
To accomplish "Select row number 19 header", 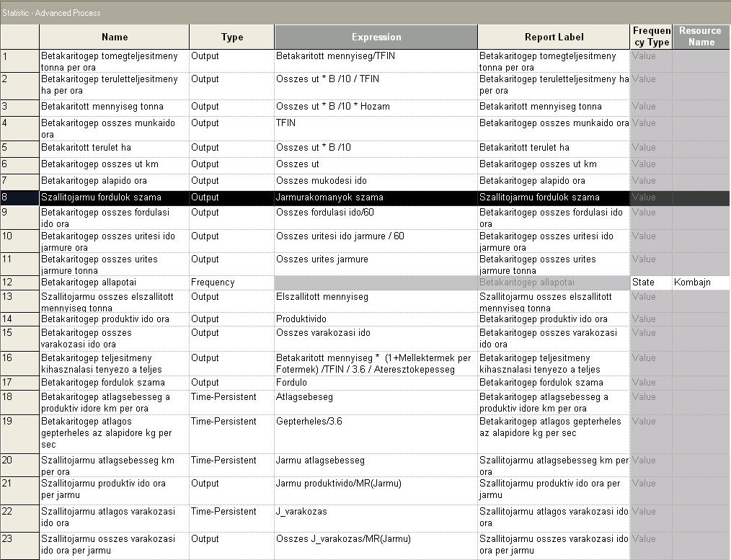I will (x=19, y=434).
